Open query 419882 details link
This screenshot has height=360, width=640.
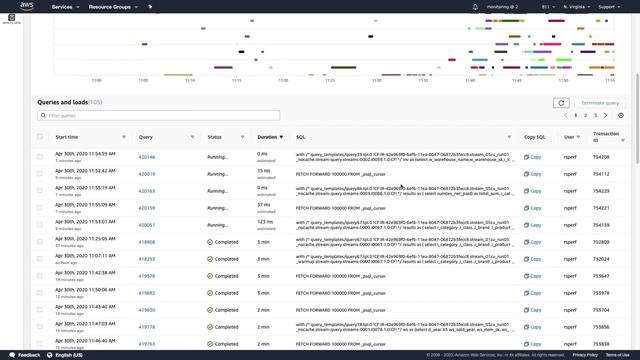pos(147,293)
